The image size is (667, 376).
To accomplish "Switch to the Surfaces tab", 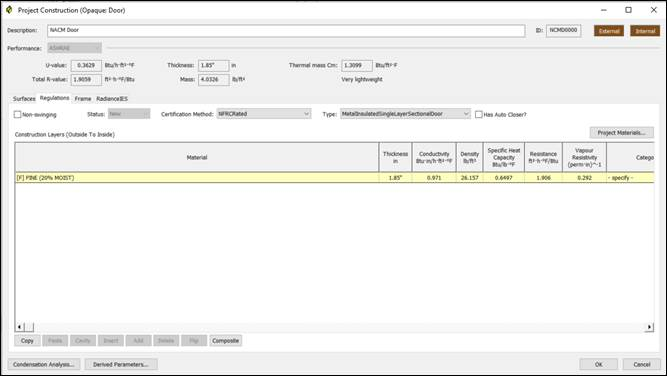I will (24, 99).
